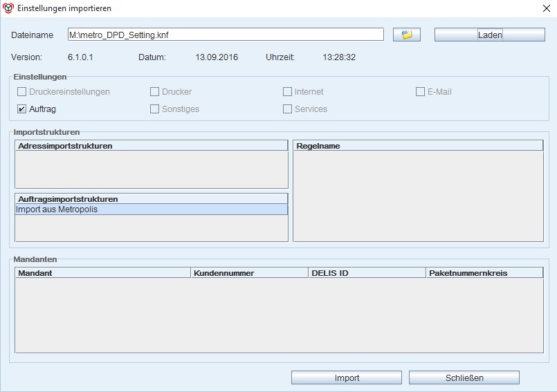This screenshot has width=557, height=392.
Task: Enable the Drucker checkbox
Action: (x=155, y=92)
